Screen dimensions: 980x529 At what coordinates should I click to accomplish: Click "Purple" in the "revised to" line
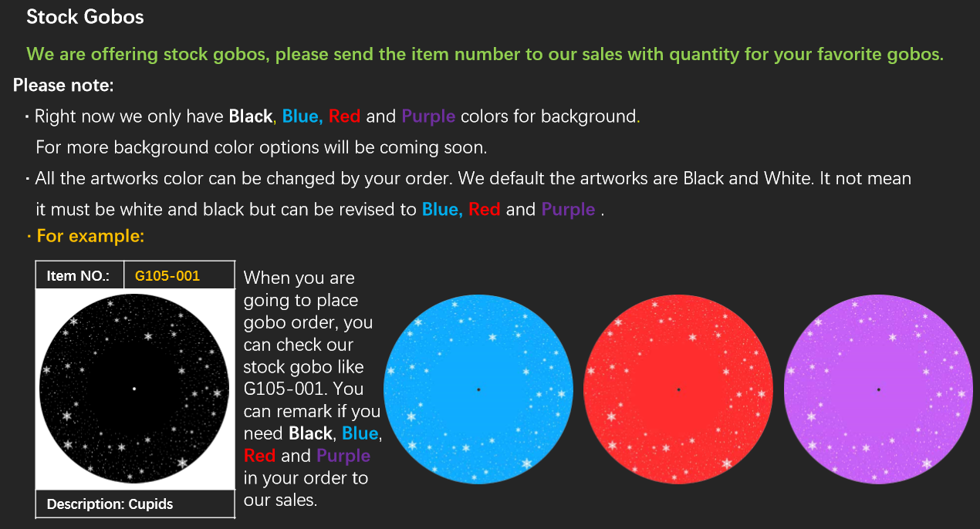[x=568, y=209]
